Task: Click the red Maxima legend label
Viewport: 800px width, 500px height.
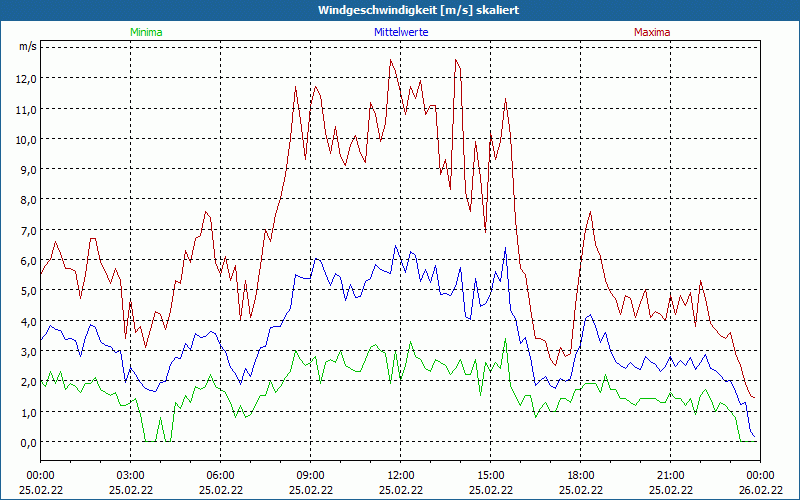Action: coord(652,32)
